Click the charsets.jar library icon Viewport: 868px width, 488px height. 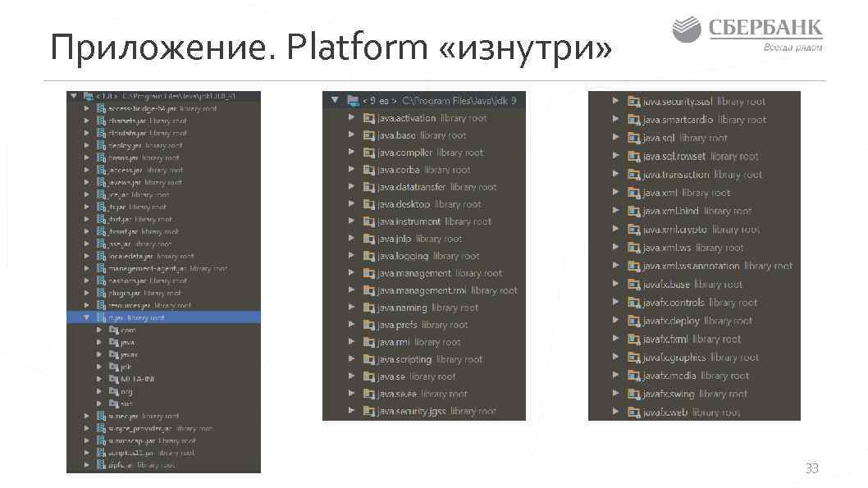click(100, 120)
